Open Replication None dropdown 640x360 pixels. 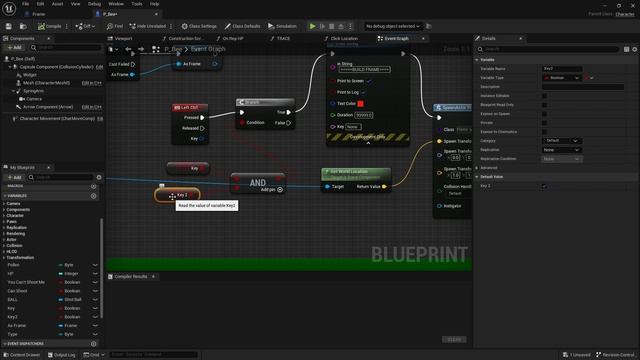[x=562, y=150]
